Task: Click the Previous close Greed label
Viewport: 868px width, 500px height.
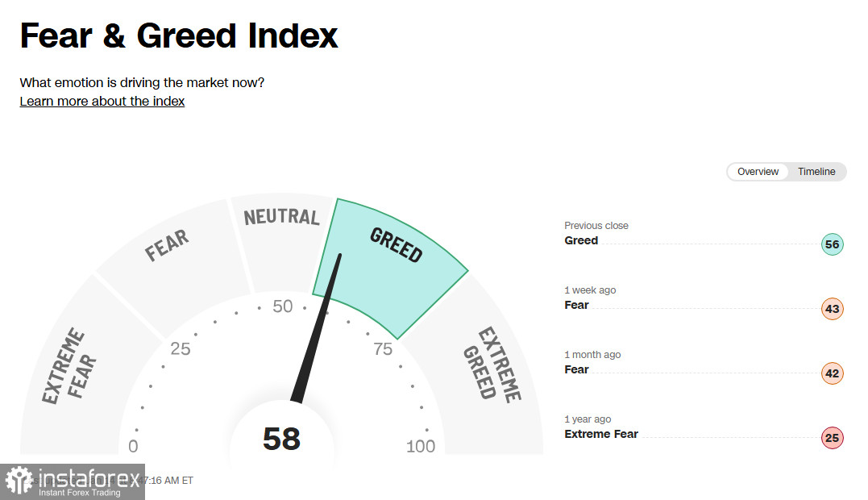Action: point(581,240)
